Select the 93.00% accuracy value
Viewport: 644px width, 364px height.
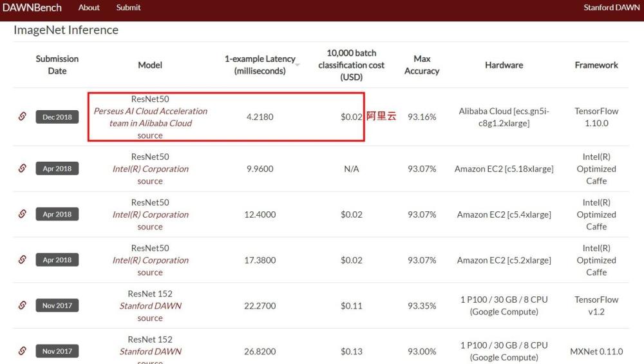[x=422, y=351]
